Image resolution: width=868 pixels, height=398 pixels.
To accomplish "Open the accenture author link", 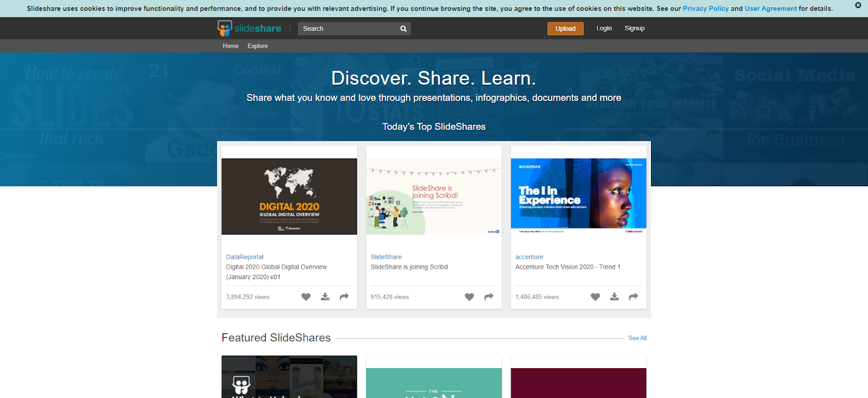I will tap(529, 257).
